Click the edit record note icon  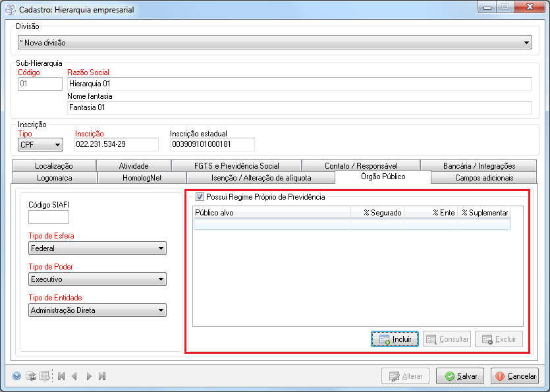coord(44,376)
